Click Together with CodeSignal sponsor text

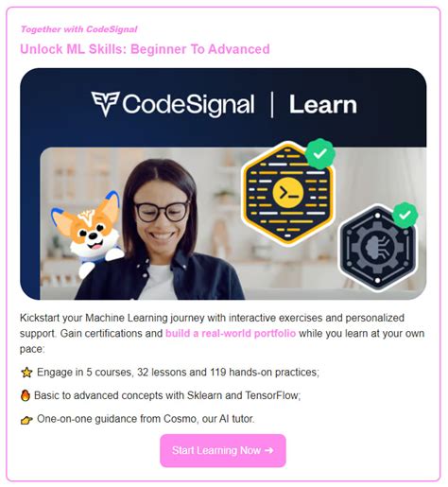78,29
